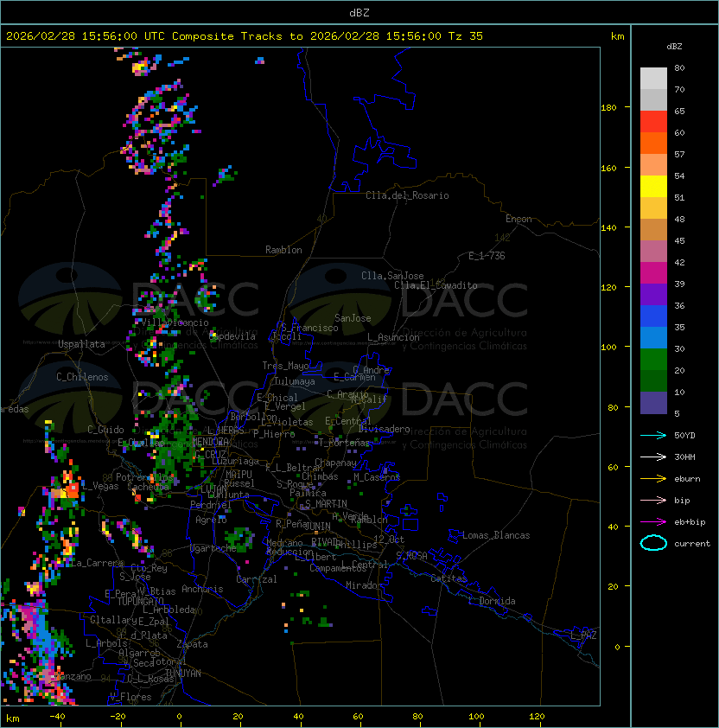The height and width of the screenshot is (728, 719).
Task: Click the 'La_Carrera' map label
Action: [x=97, y=563]
